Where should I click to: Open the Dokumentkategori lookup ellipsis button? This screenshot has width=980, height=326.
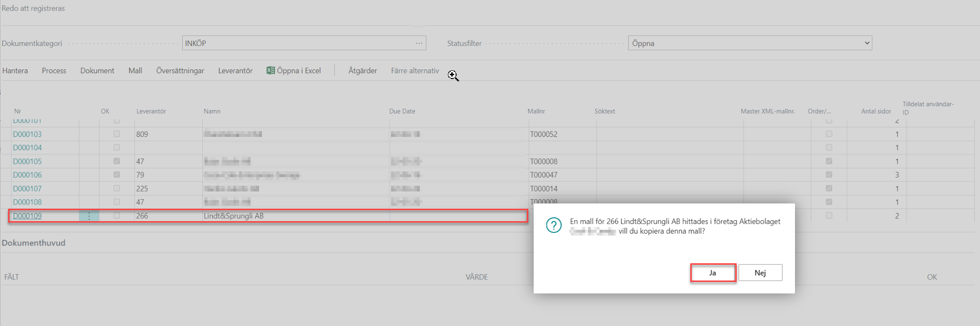(x=419, y=43)
